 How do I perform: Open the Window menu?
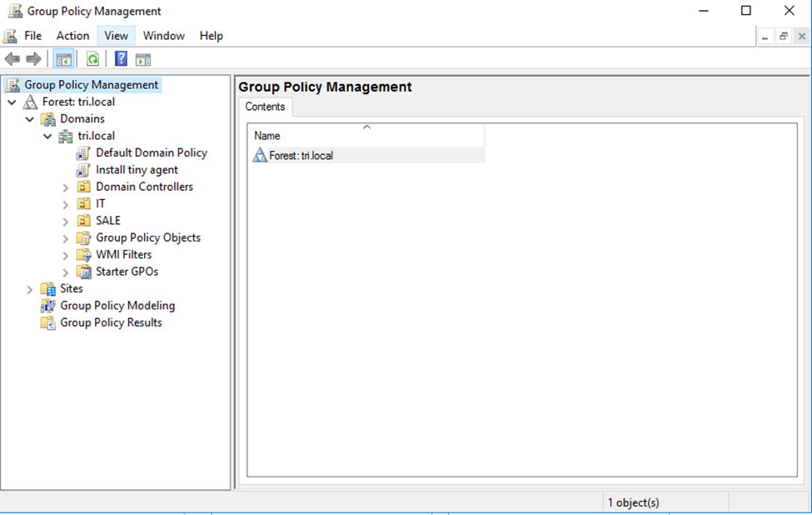(164, 36)
